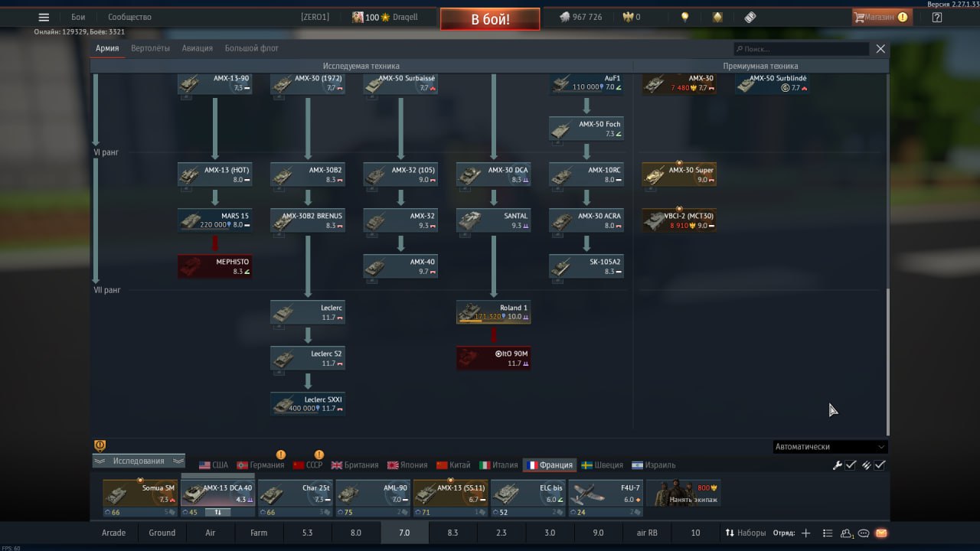Select the Leclerc SXXI vehicle
This screenshot has height=551, width=980.
coord(308,404)
